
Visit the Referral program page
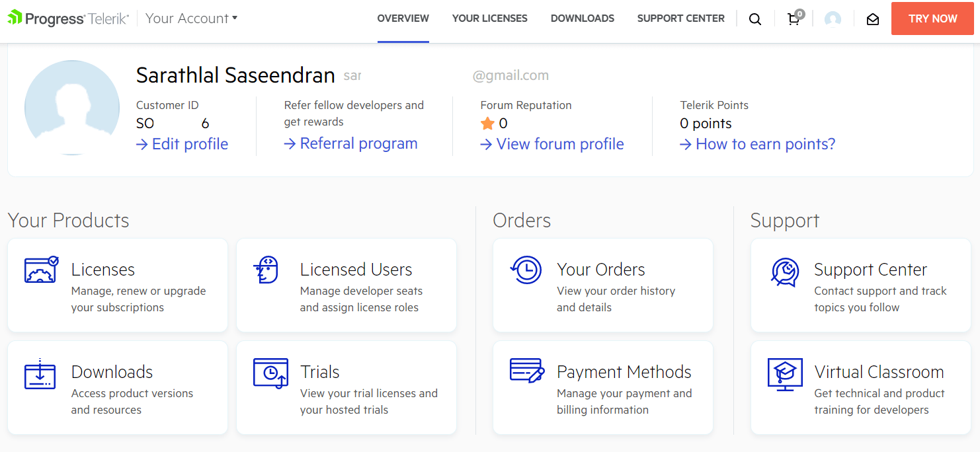[351, 143]
